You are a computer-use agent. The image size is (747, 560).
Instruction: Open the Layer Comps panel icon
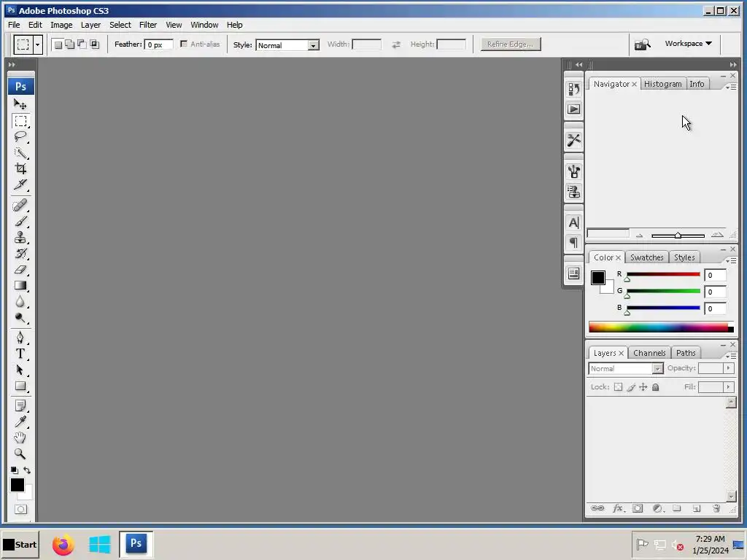tap(573, 273)
